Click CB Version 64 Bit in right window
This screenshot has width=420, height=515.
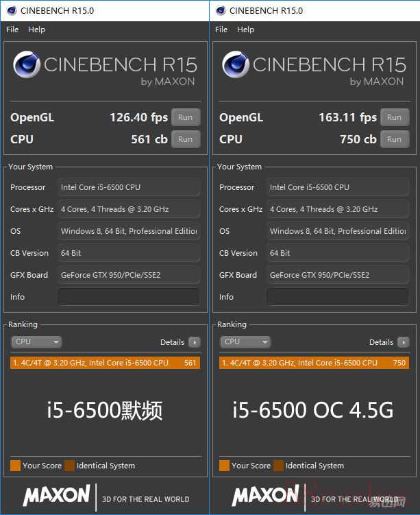click(338, 253)
